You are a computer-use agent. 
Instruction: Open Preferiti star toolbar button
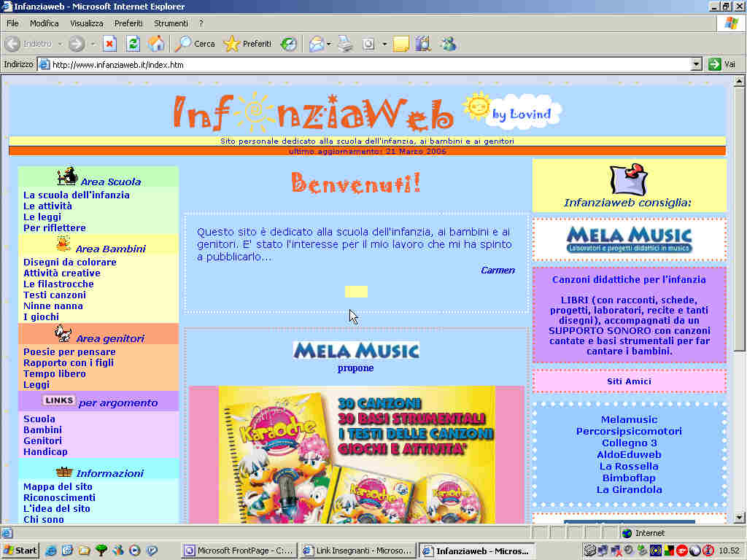click(247, 44)
